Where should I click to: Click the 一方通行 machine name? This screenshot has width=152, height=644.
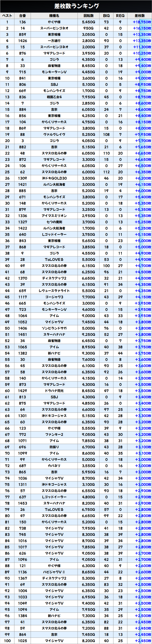[54, 41]
